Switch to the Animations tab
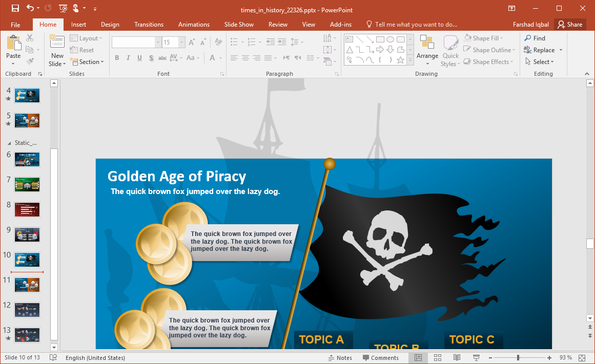Screen dimensions: 595x364 [194, 25]
